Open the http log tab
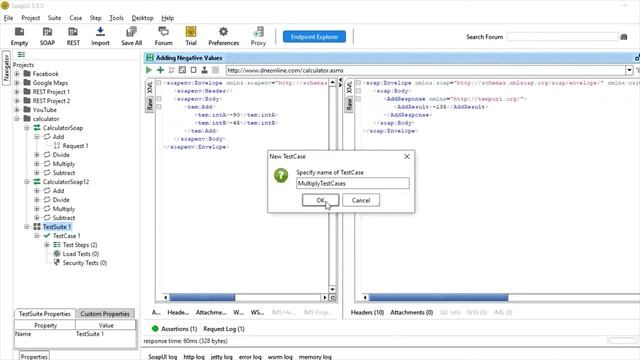Image resolution: width=640 pixels, height=360 pixels. click(x=194, y=356)
